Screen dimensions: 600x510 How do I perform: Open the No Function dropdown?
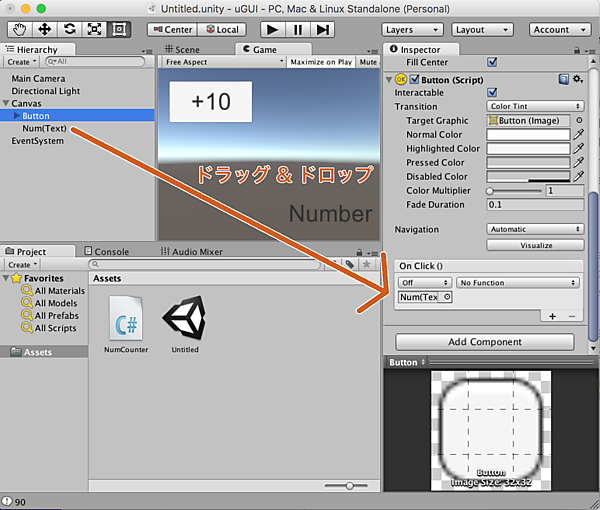[x=518, y=283]
